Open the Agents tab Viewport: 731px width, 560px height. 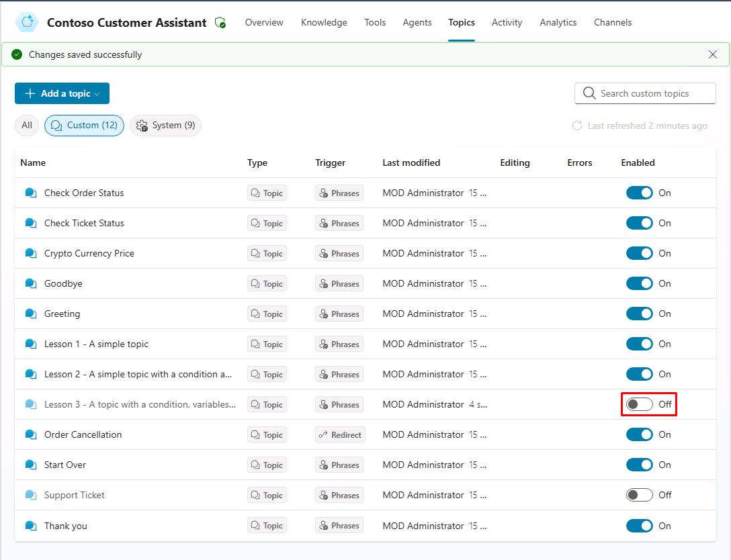click(x=417, y=22)
